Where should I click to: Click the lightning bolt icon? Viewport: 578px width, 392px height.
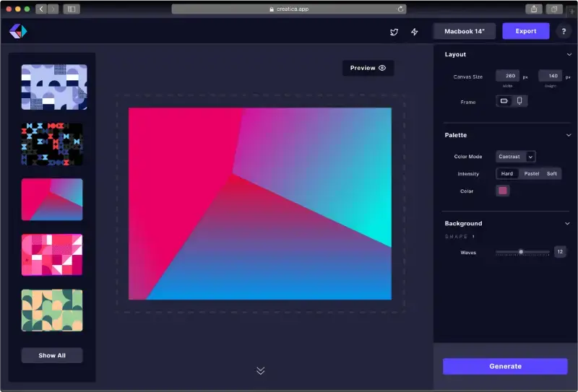(415, 32)
